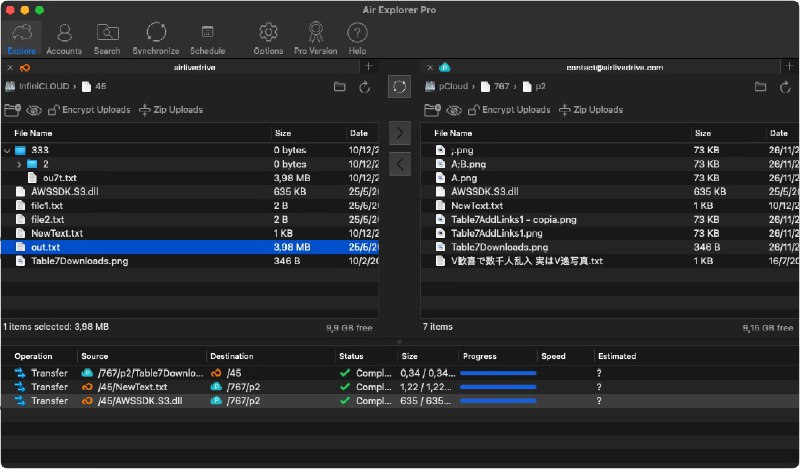Toggle Zip Uploads in right pane
Screen dimensions: 800x469
591,110
